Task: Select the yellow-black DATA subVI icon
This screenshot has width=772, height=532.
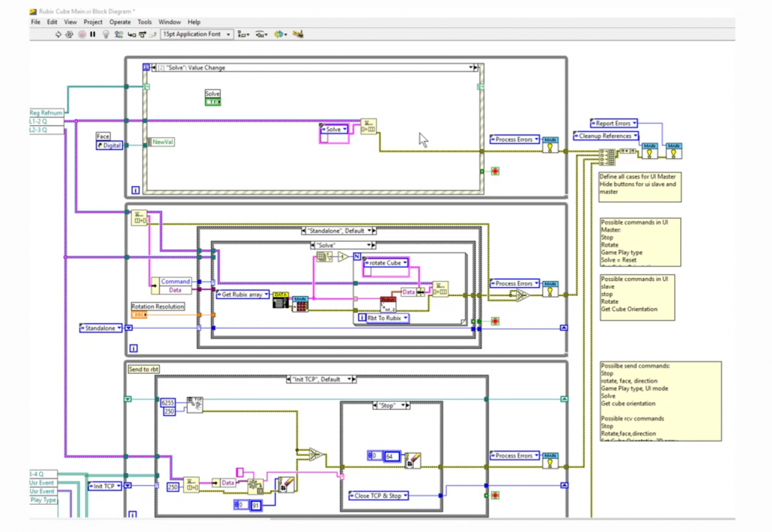Action: click(x=280, y=300)
